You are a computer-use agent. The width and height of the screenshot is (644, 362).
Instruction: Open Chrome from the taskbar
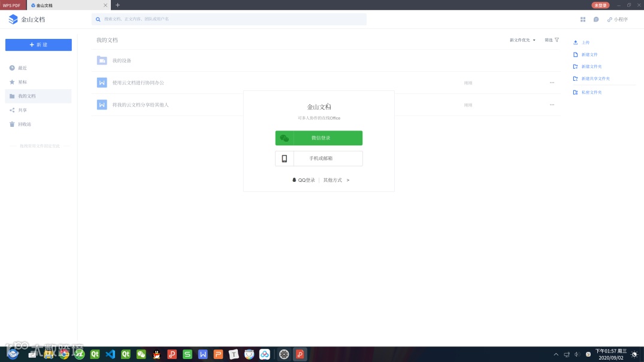point(64,354)
